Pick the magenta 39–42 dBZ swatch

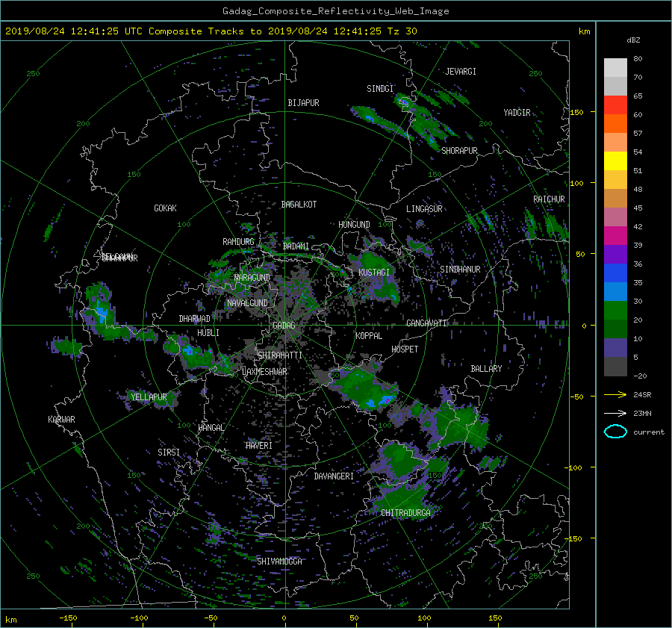pos(615,236)
